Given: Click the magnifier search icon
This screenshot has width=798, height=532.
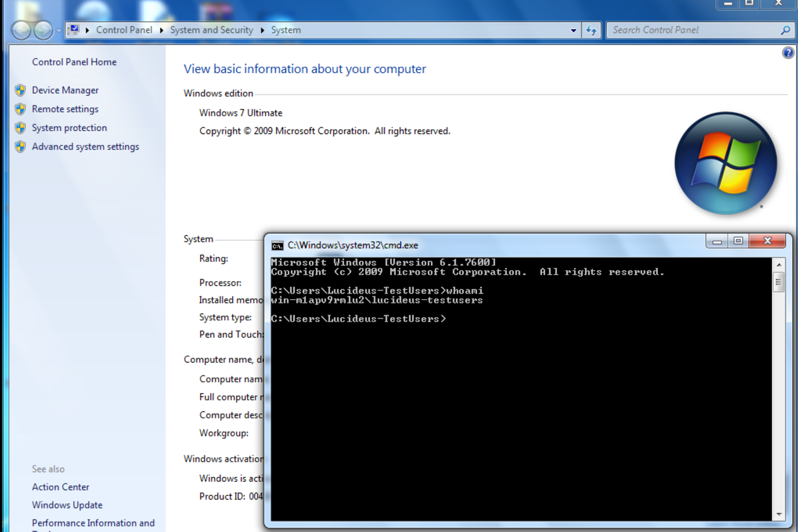Looking at the screenshot, I should (786, 30).
